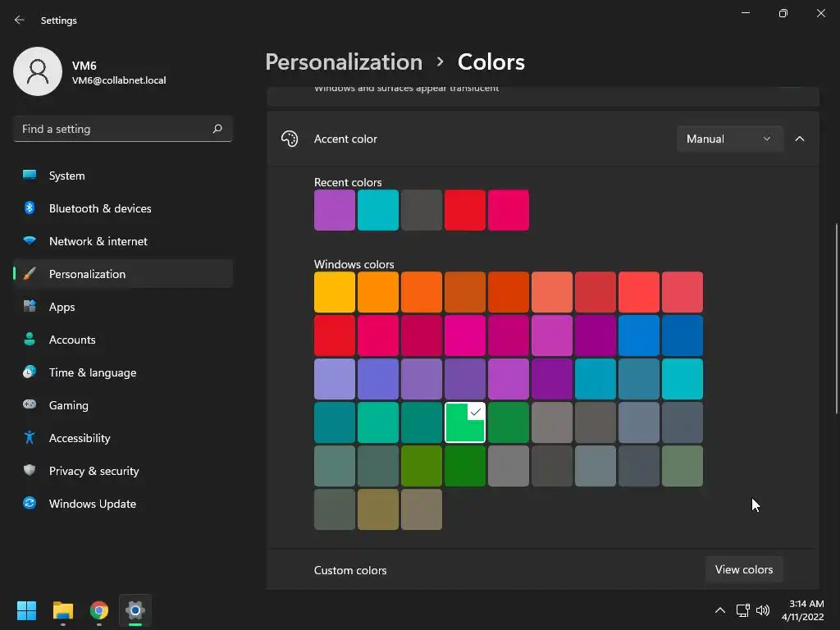
Task: Open the Windows Start button
Action: (x=26, y=610)
